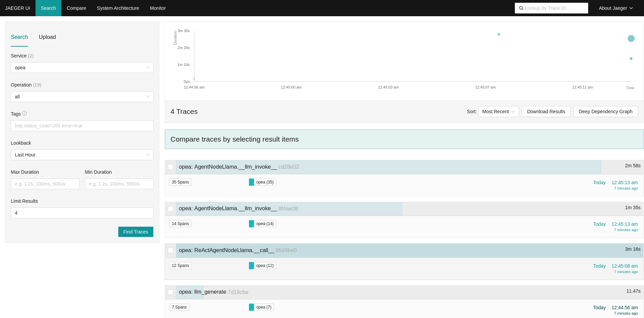644x318 pixels.
Task: Click Download Results button
Action: (x=546, y=112)
